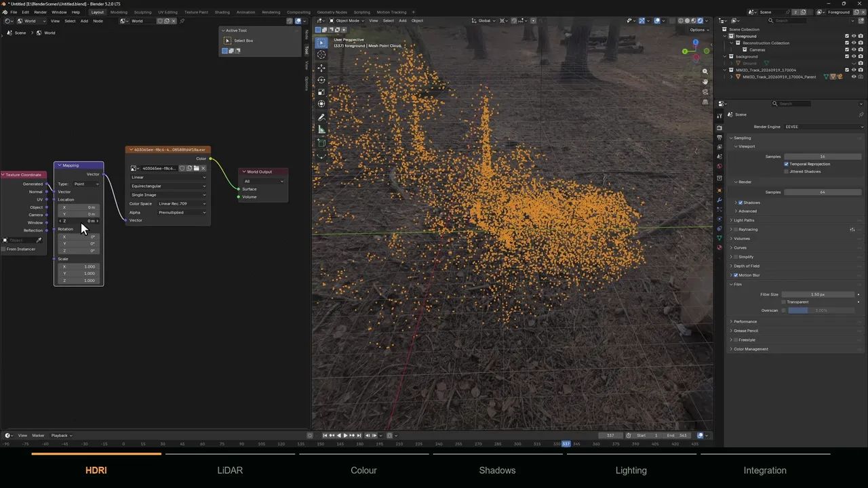Open the Render Engine EEVEE dropdown

point(823,127)
